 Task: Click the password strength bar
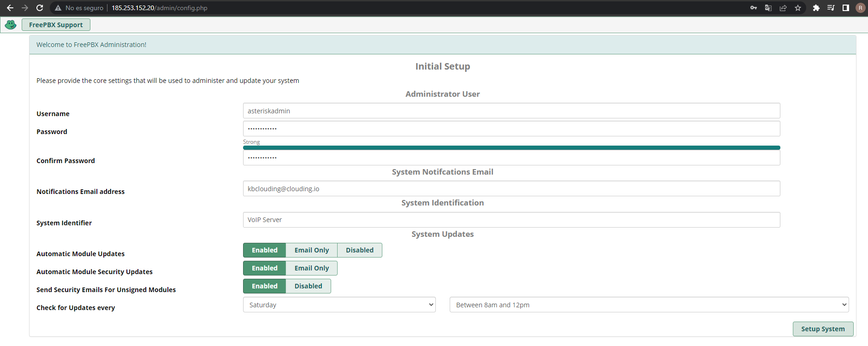(511, 148)
